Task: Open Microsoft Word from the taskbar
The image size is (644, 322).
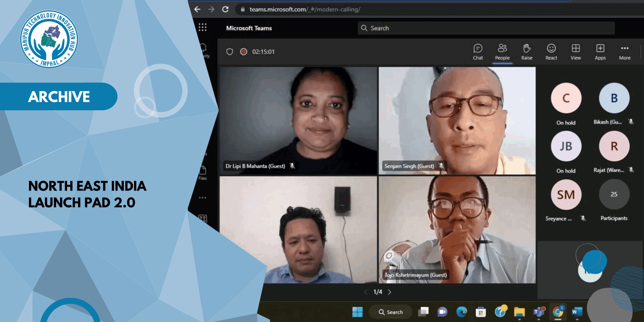Action: point(577,312)
